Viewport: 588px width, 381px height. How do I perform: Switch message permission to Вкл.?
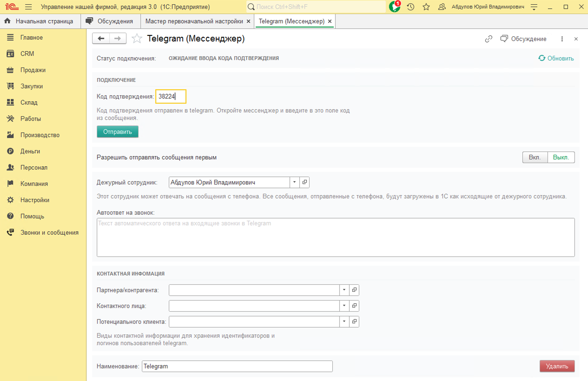pos(535,157)
